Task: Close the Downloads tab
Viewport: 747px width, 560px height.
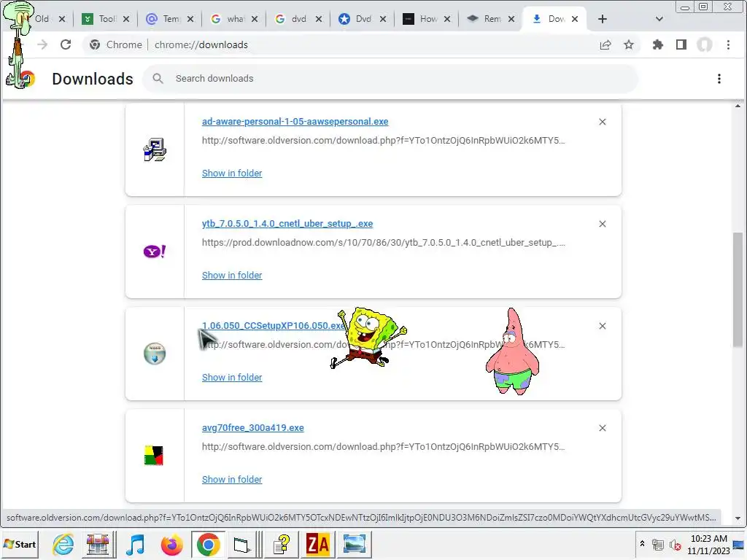Action: point(575,19)
